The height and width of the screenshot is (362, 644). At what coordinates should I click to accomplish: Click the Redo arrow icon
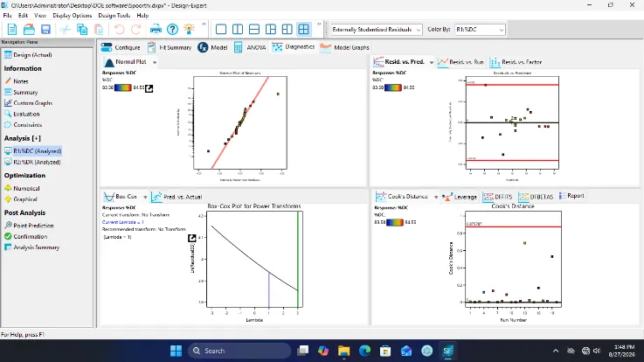coord(136,29)
